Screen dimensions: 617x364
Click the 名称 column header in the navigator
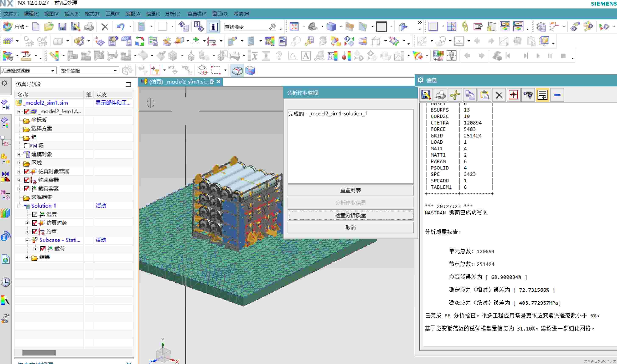click(x=49, y=95)
